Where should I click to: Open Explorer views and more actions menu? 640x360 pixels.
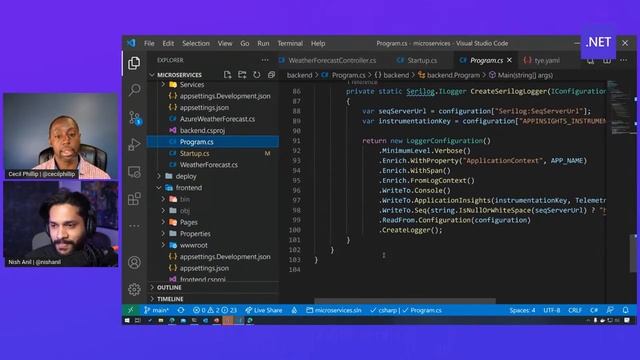click(x=265, y=60)
